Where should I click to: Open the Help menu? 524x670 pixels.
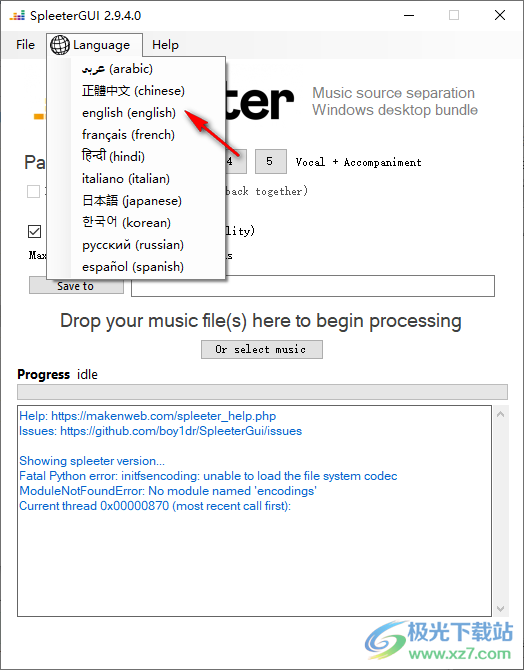165,45
